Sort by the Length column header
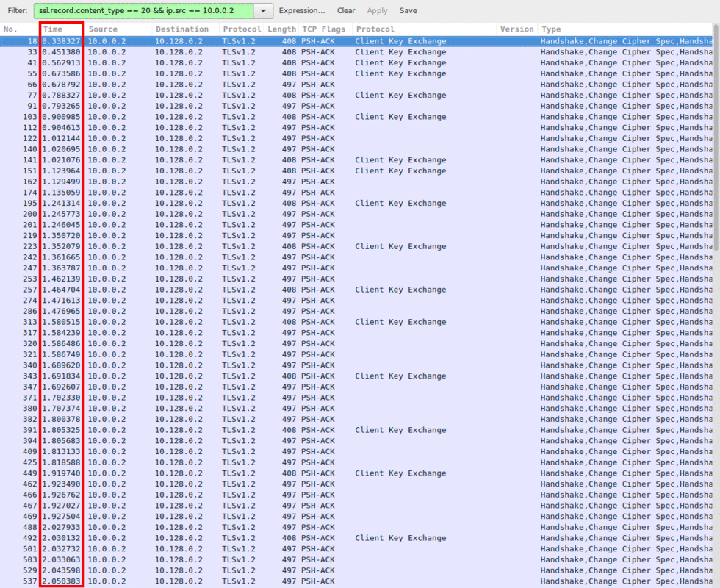 point(281,29)
